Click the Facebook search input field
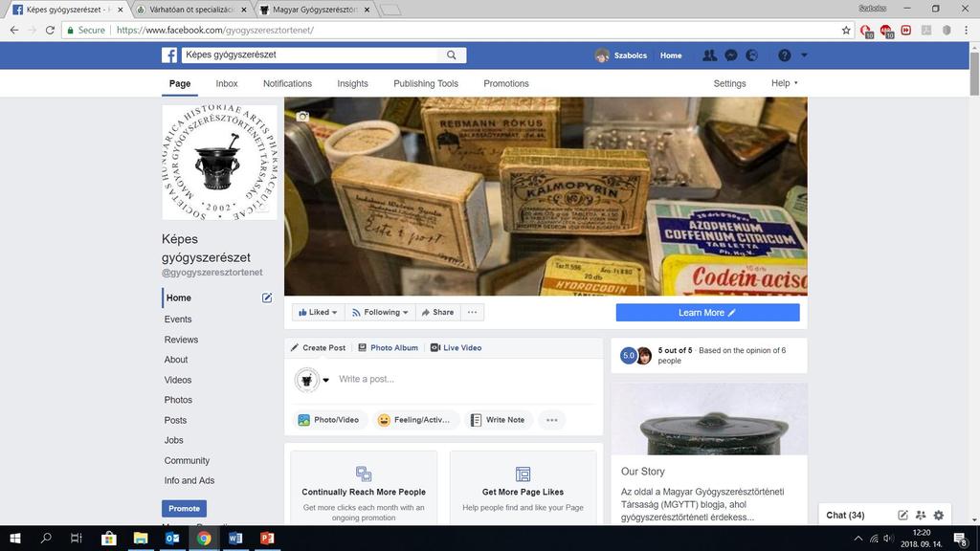The image size is (980, 551). tap(309, 55)
